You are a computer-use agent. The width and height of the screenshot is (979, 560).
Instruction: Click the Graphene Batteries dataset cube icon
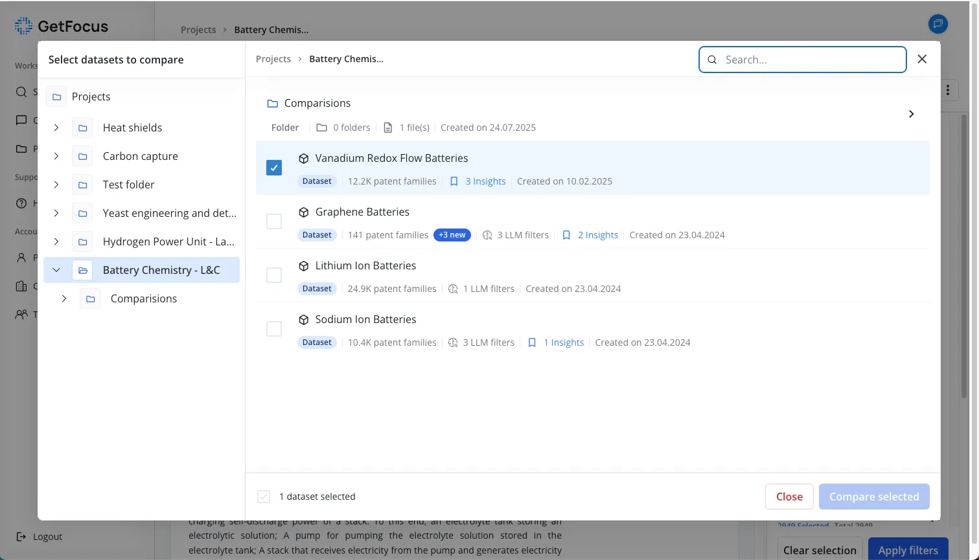(x=303, y=212)
